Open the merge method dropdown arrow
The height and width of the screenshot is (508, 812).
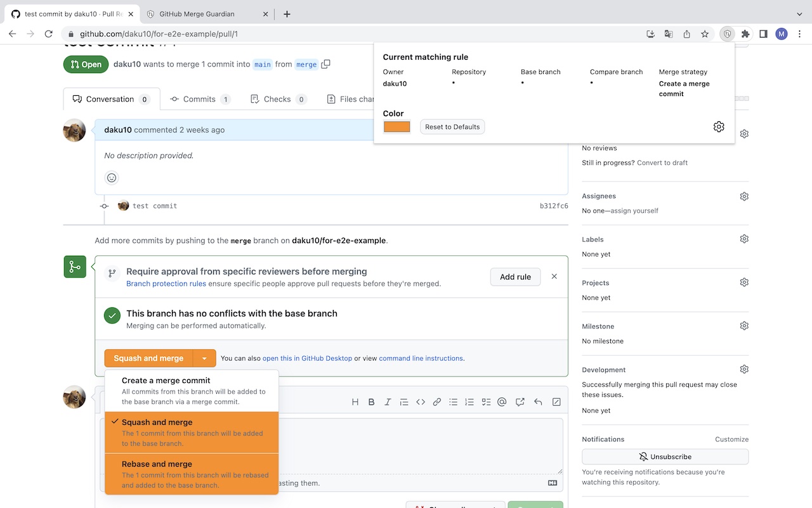pos(204,358)
